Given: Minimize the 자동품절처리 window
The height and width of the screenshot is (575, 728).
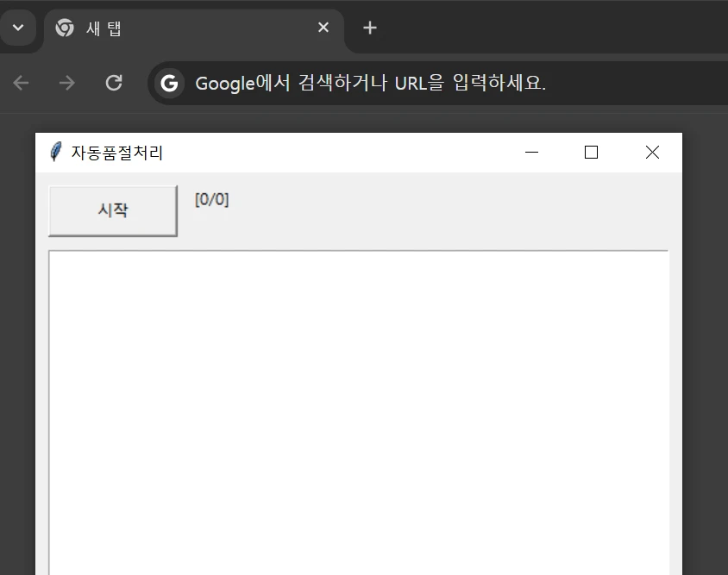Looking at the screenshot, I should coord(531,153).
